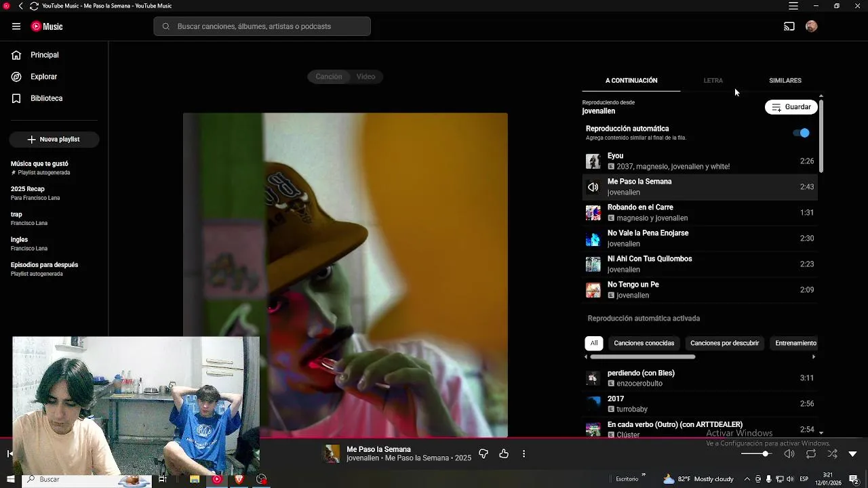Screen dimensions: 868x488
Task: Collapse the player page with down arrow
Action: [853, 453]
